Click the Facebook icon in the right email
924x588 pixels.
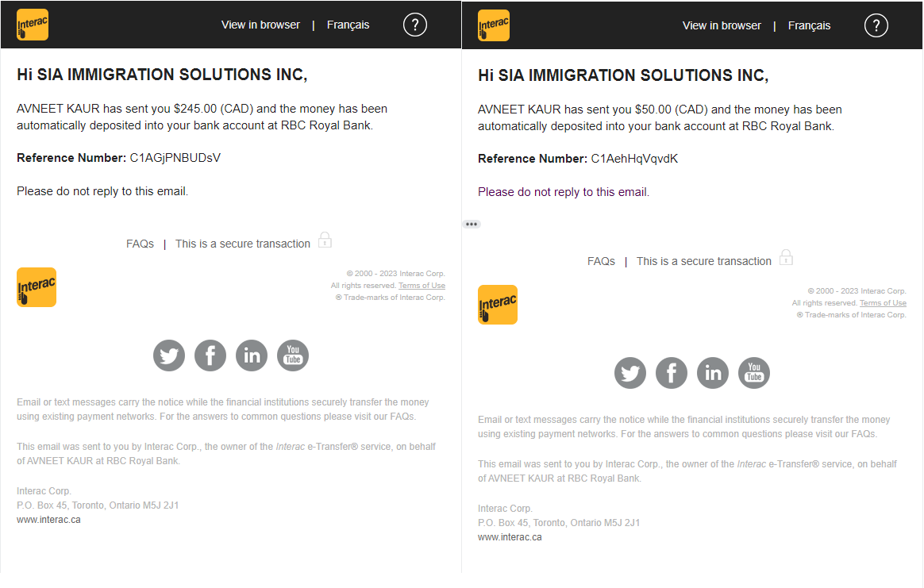(672, 373)
